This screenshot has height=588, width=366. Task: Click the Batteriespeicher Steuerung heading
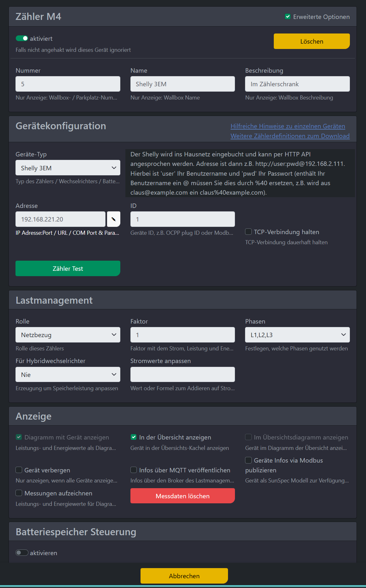[76, 532]
